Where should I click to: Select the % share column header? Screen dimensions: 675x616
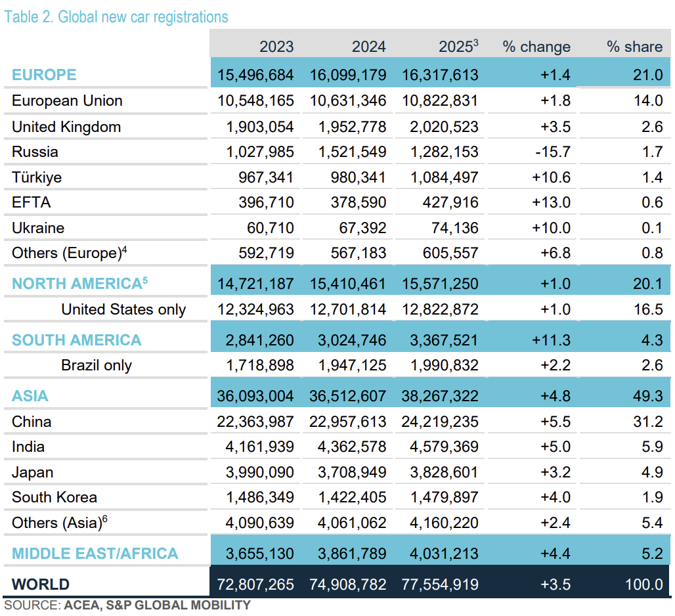click(634, 47)
